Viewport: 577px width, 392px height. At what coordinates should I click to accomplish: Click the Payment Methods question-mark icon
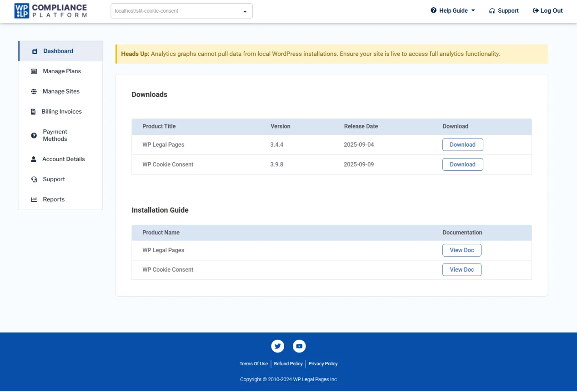pyautogui.click(x=34, y=135)
